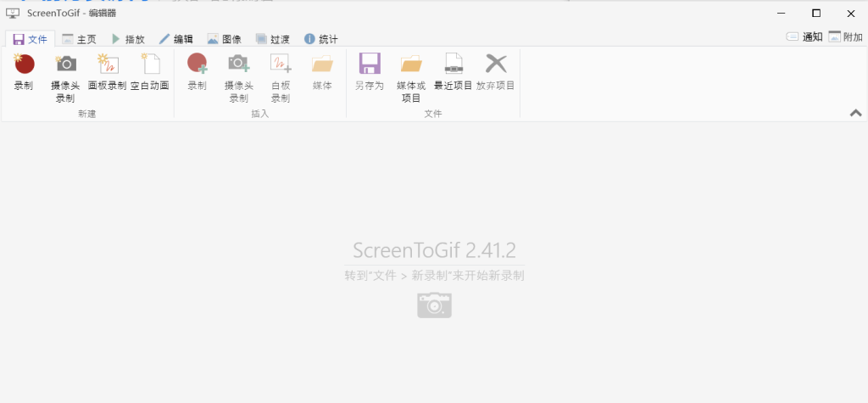
Task: Start a new screen recording (录制) in 新建 group
Action: pos(24,72)
